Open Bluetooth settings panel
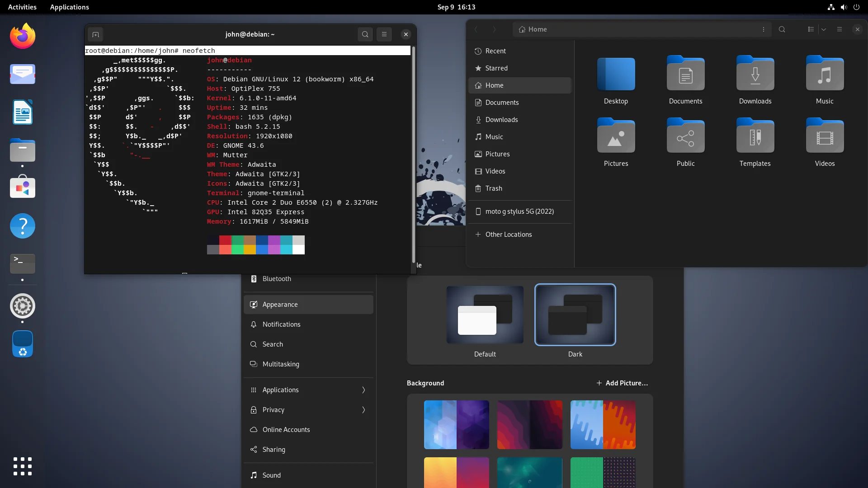This screenshot has height=488, width=868. [308, 279]
